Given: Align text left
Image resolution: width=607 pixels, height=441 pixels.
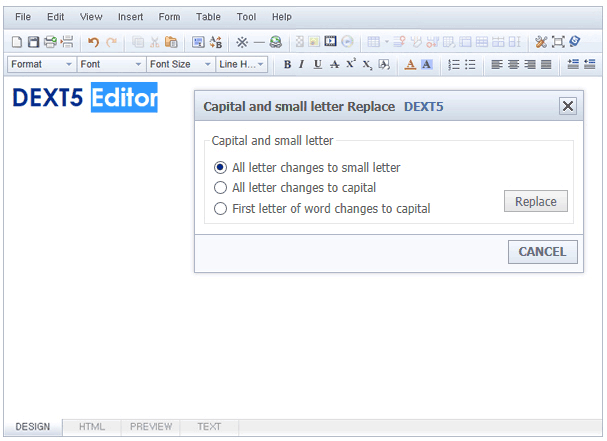Looking at the screenshot, I should coord(497,64).
